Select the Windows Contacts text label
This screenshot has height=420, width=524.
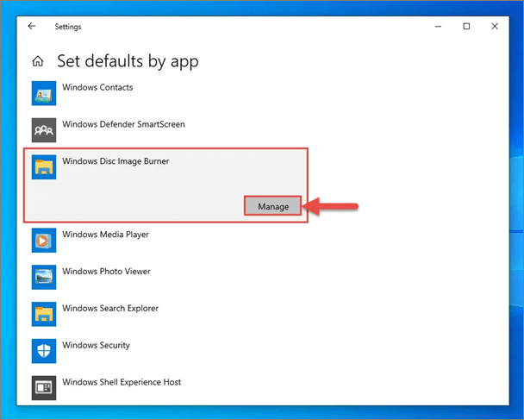[x=97, y=87]
